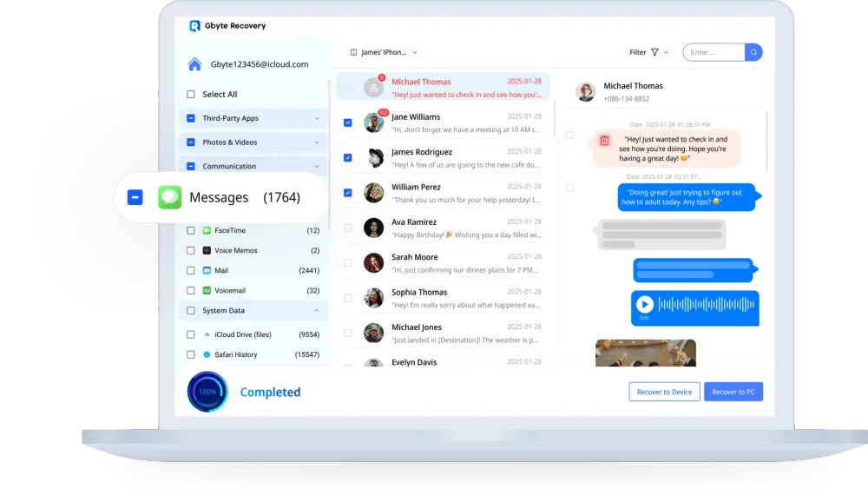Click the green Messages app icon
Screen dimensions: 868x496
(169, 197)
